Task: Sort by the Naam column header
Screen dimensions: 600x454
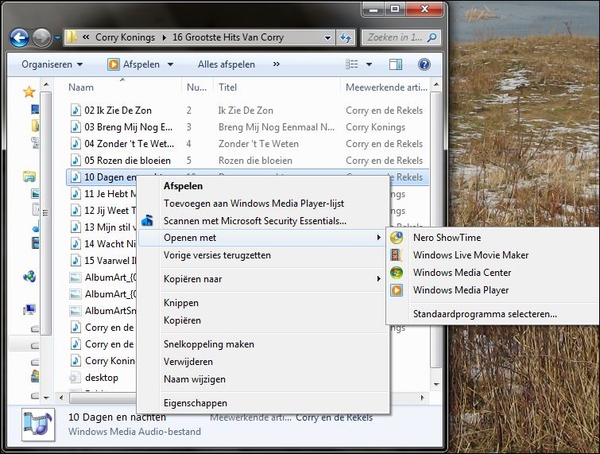Action: tap(81, 87)
